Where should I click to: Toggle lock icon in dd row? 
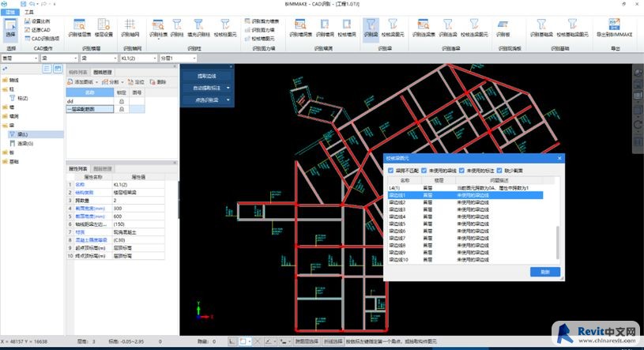[121, 101]
